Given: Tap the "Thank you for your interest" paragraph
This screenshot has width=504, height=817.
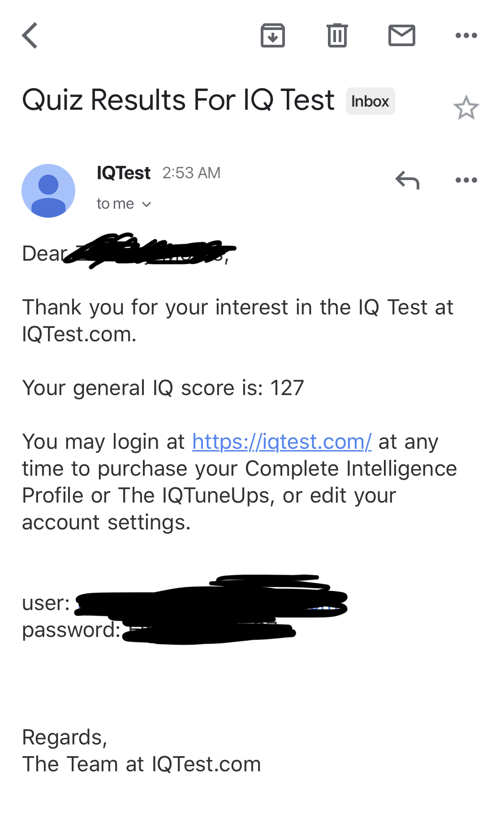Looking at the screenshot, I should [237, 320].
